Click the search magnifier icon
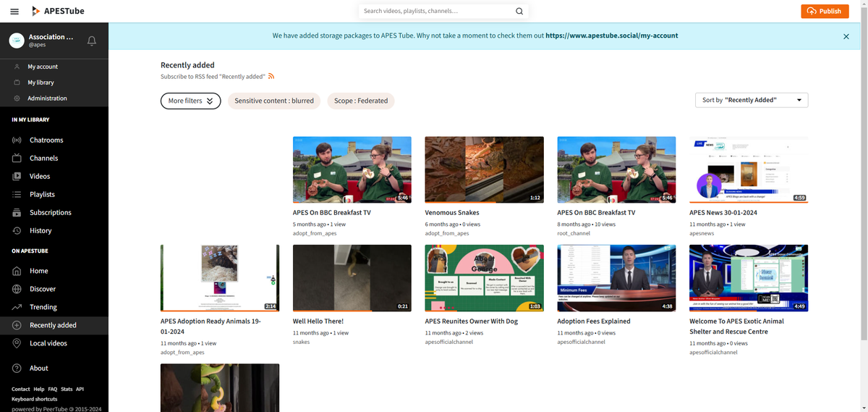This screenshot has height=412, width=868. pyautogui.click(x=519, y=11)
